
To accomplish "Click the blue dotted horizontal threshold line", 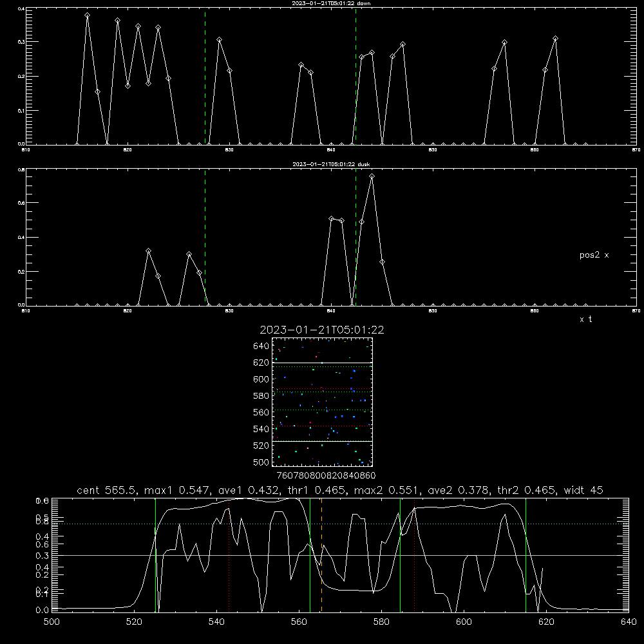I will point(340,524).
